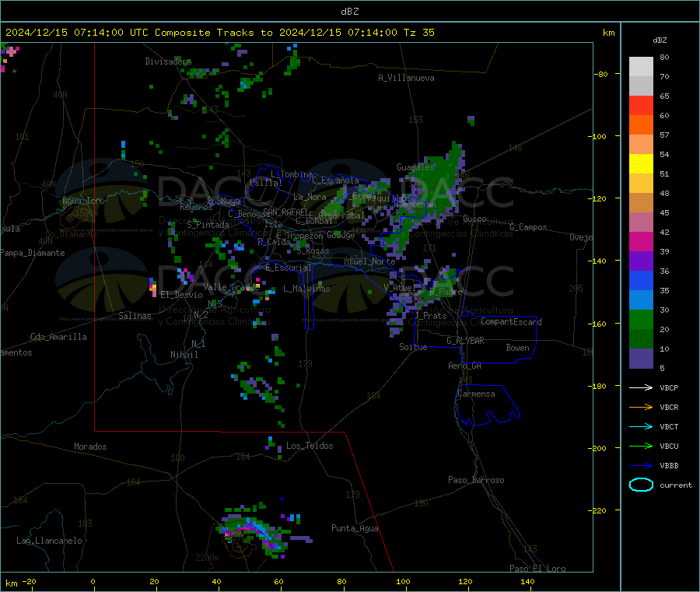Pick the red 60-65 dBZ swatch
Screen dimensions: 700x592
point(641,105)
